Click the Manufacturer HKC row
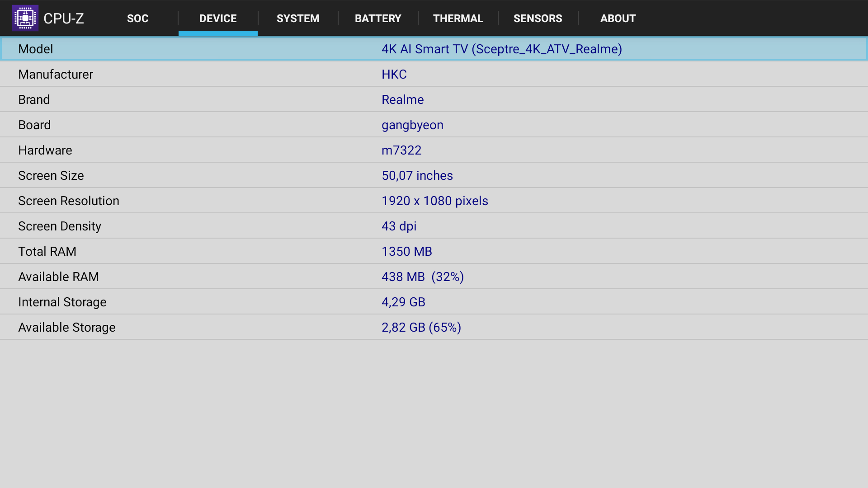 (x=434, y=74)
